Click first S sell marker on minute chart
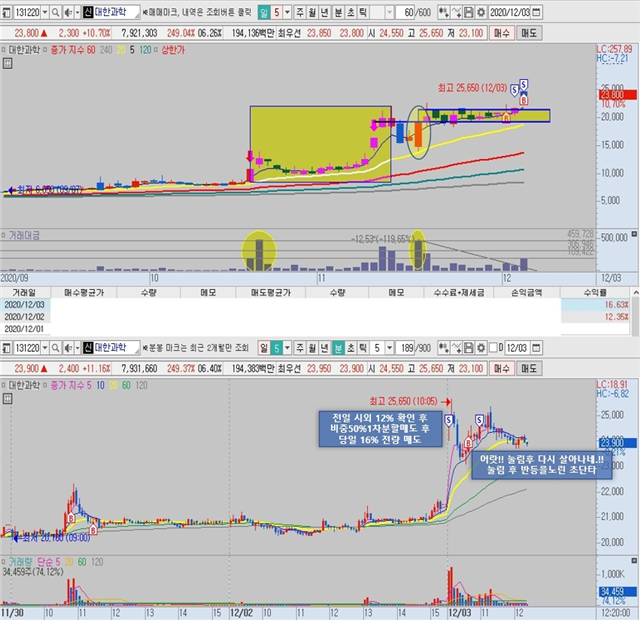The height and width of the screenshot is (620, 640). tap(449, 420)
